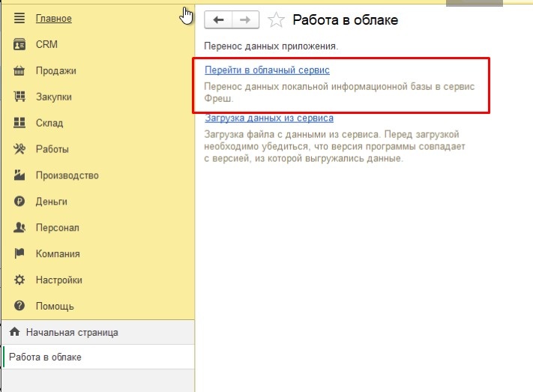Go to the Настройки section
Viewport: 533px width, 392px height.
coord(59,280)
